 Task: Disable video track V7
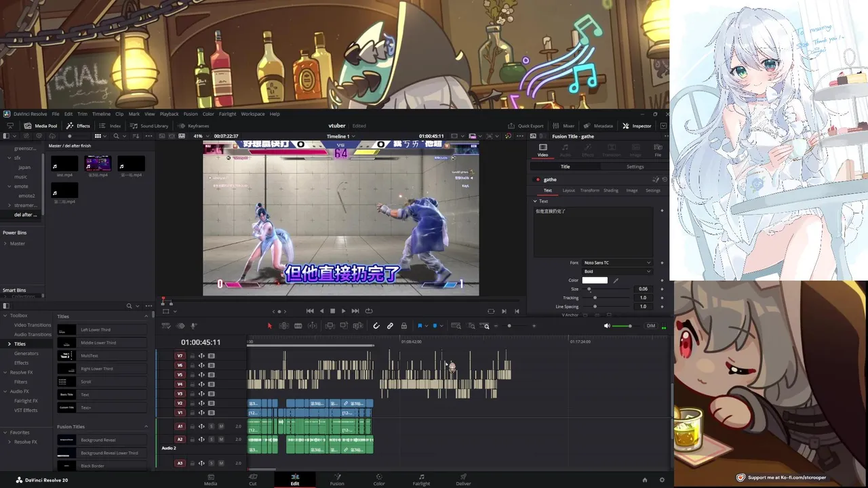(x=211, y=356)
